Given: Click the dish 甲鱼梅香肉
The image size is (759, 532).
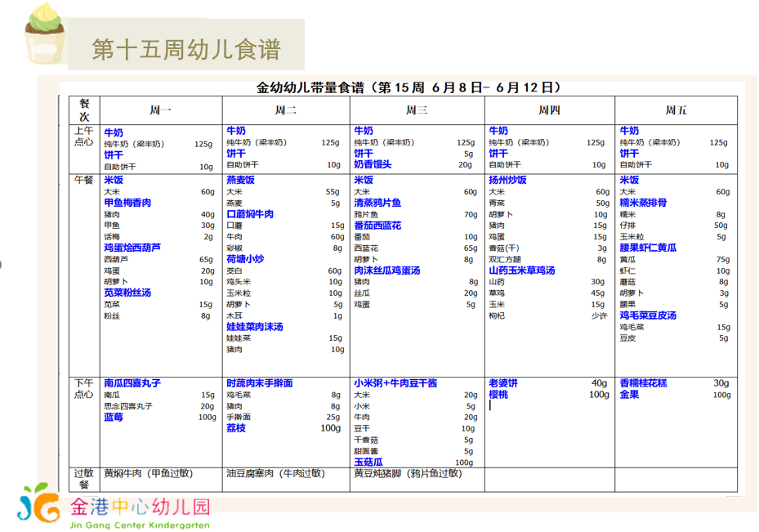Looking at the screenshot, I should click(x=127, y=203).
